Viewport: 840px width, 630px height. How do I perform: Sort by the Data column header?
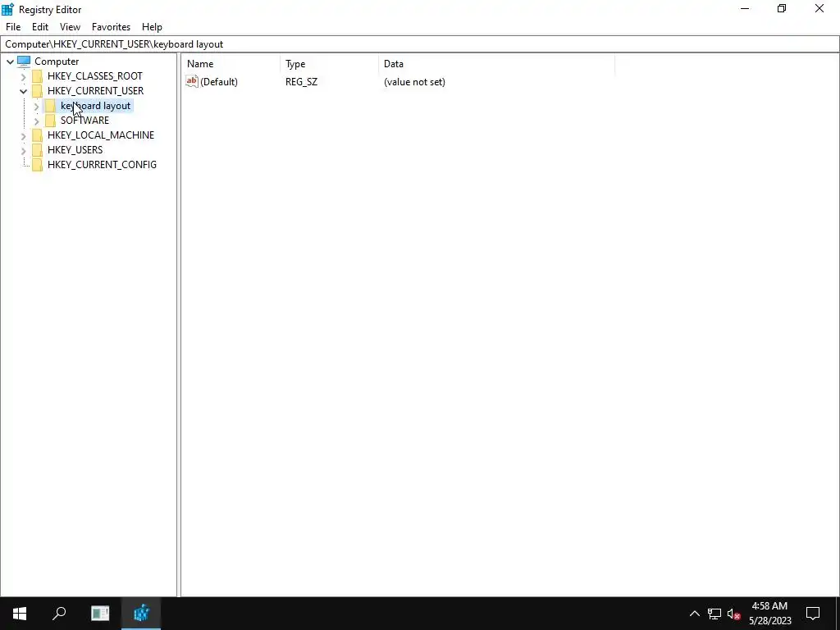[x=496, y=64]
